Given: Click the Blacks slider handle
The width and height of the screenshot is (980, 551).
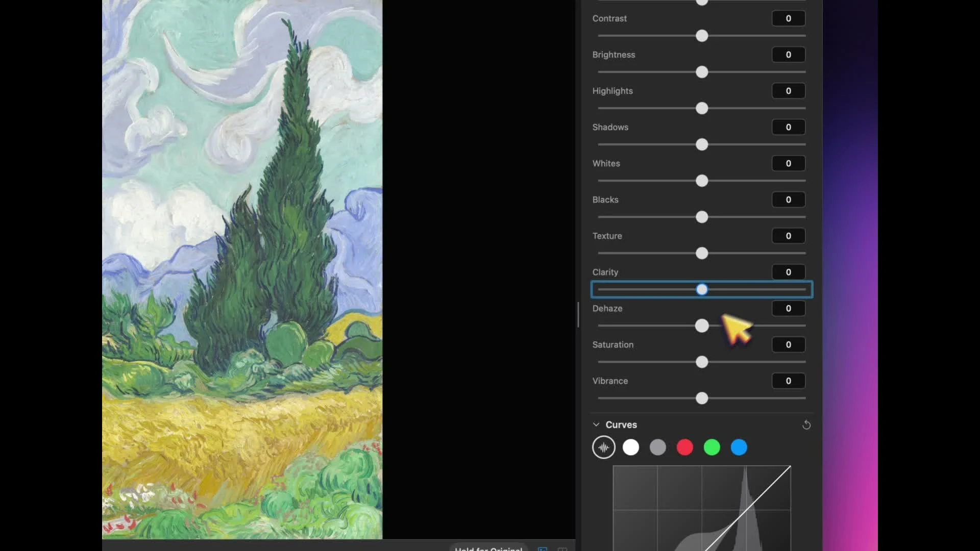Looking at the screenshot, I should pyautogui.click(x=702, y=217).
